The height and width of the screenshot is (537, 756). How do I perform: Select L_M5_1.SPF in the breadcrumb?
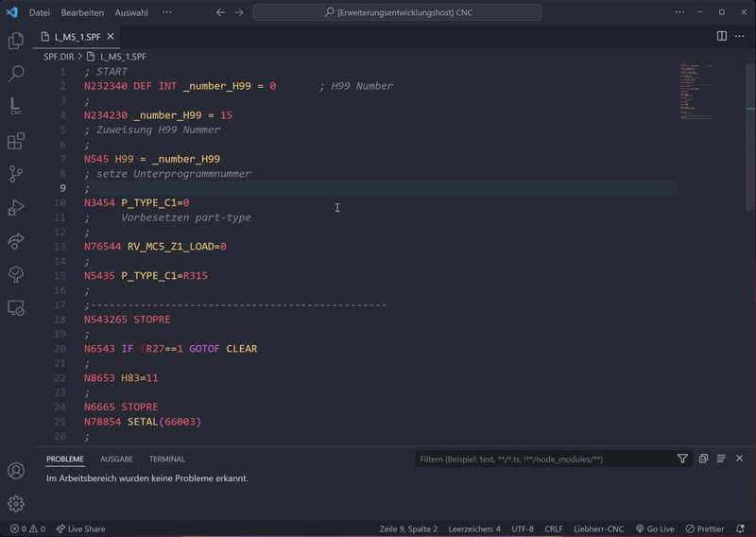(123, 57)
